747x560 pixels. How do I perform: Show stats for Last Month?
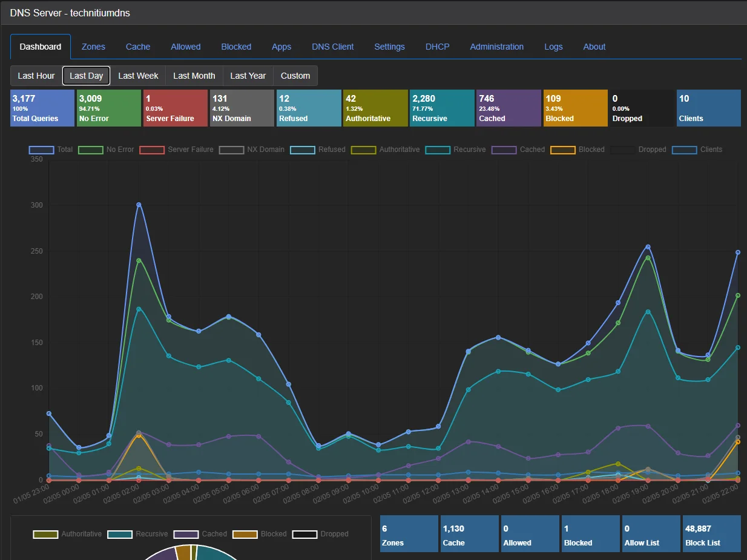pyautogui.click(x=194, y=76)
